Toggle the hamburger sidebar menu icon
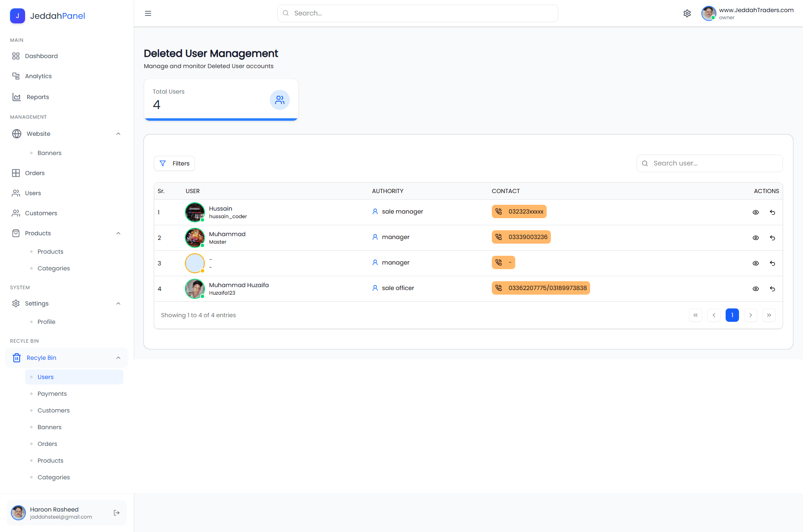The height and width of the screenshot is (532, 803). [x=148, y=13]
